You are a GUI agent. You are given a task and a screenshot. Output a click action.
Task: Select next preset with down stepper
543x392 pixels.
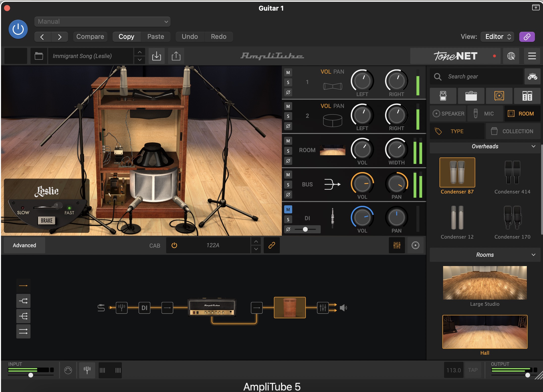click(x=140, y=60)
